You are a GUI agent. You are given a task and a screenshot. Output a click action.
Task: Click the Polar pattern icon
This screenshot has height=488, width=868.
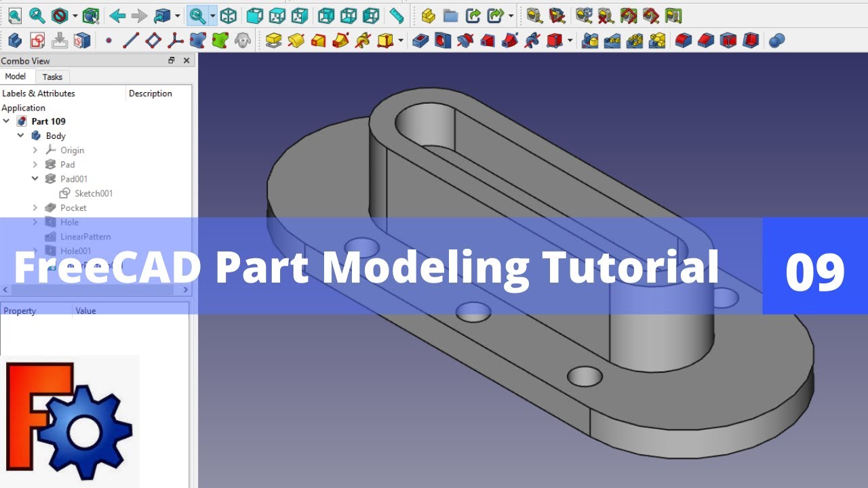pos(635,41)
